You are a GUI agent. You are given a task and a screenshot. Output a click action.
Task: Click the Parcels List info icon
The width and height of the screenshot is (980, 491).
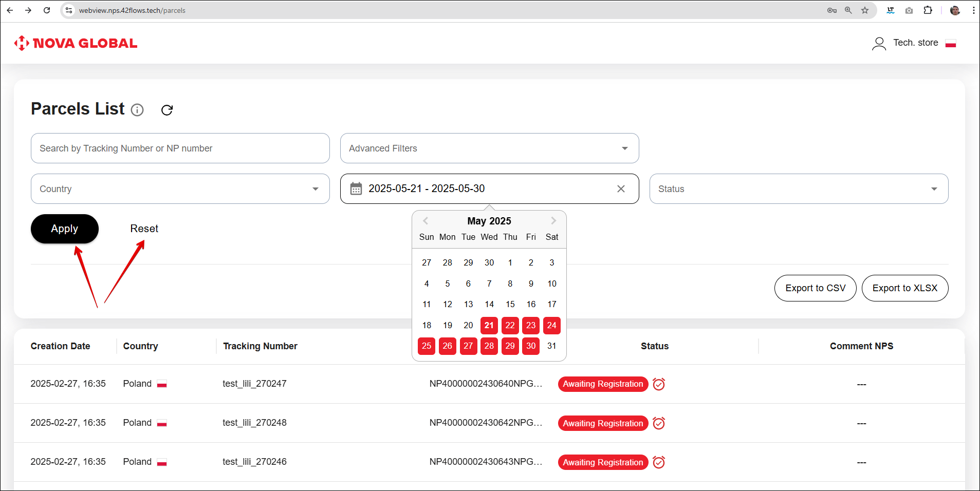coord(137,110)
